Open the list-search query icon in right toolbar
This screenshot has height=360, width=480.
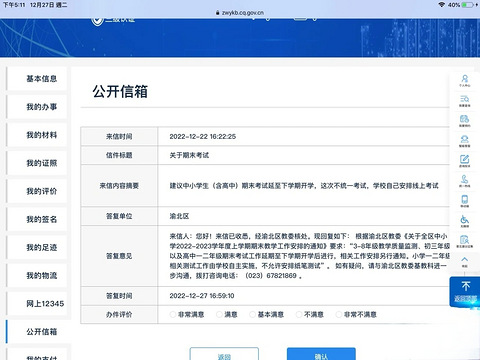click(x=465, y=101)
